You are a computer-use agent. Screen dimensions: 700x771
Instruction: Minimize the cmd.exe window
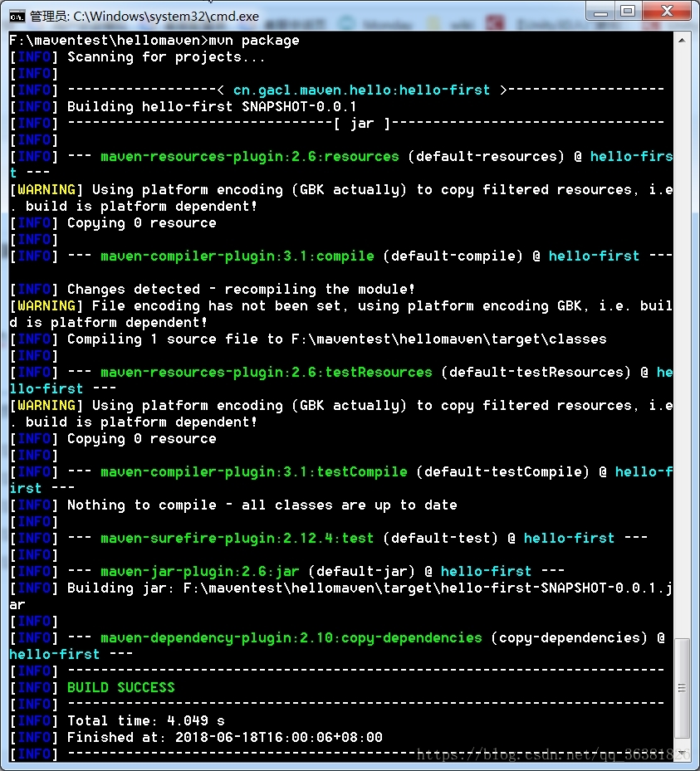point(600,12)
